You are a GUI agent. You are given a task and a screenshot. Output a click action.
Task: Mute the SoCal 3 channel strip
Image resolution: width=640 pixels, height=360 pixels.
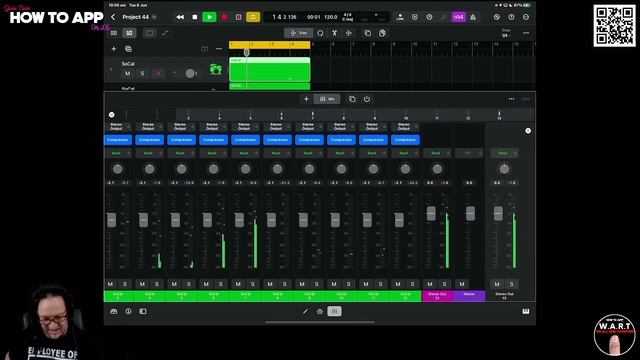pyautogui.click(x=111, y=284)
